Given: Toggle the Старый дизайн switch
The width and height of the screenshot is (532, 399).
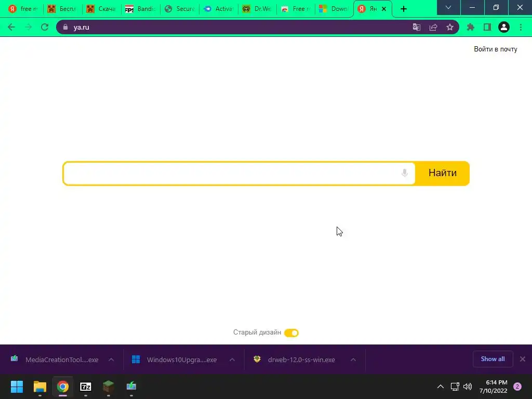Looking at the screenshot, I should [291, 333].
